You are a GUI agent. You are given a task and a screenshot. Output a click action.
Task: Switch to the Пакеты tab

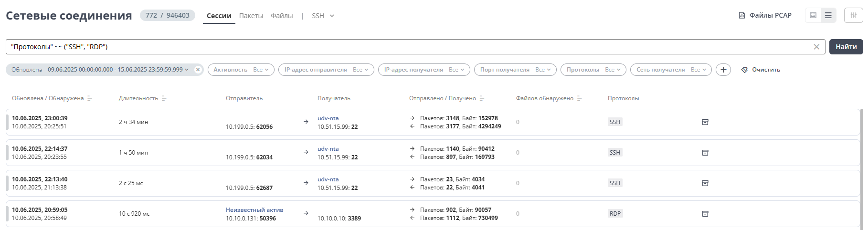[x=251, y=16]
